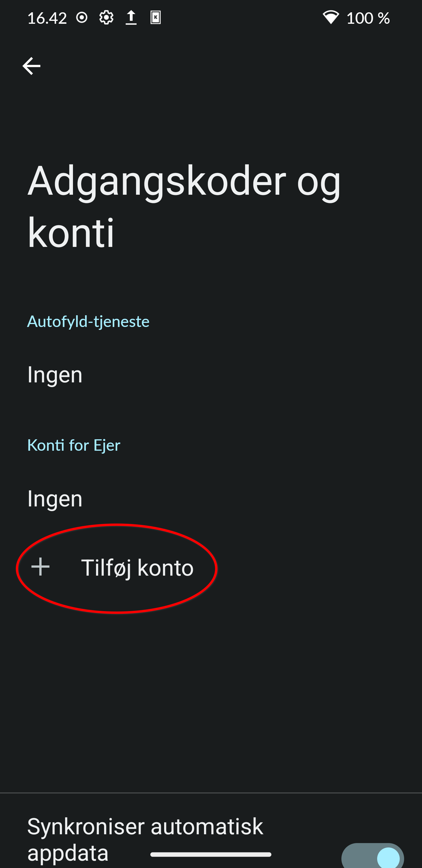Tap the Konti for Ejer section header
The height and width of the screenshot is (868, 422).
74,445
